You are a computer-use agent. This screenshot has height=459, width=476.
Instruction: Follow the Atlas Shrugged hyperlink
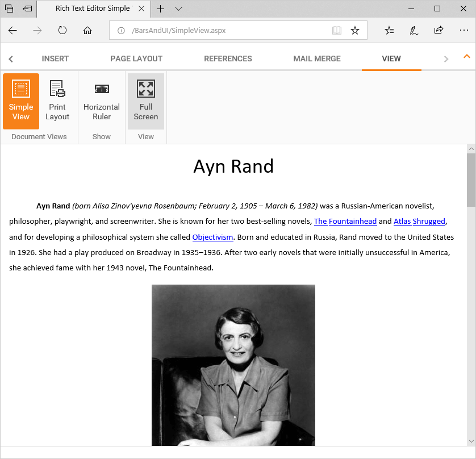click(419, 222)
